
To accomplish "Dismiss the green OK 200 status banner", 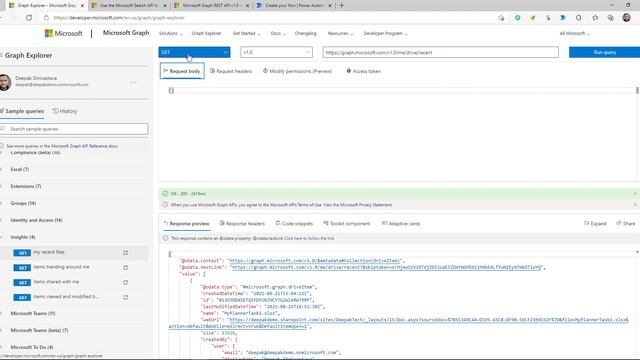I will (636, 193).
